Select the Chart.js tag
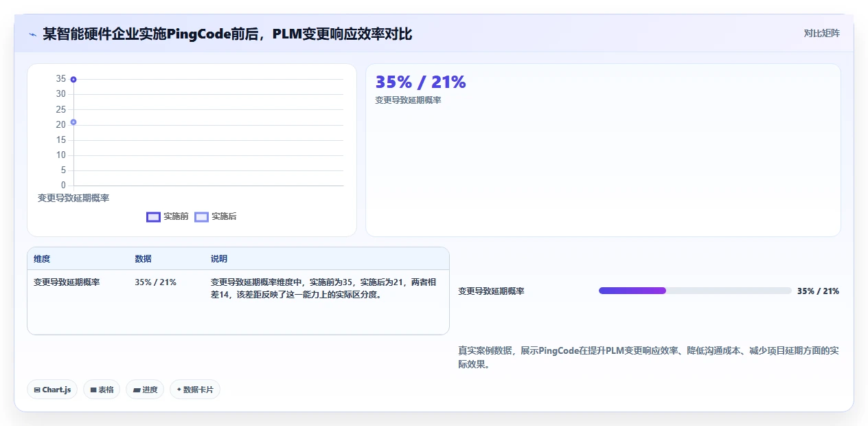The width and height of the screenshot is (868, 426). [53, 390]
